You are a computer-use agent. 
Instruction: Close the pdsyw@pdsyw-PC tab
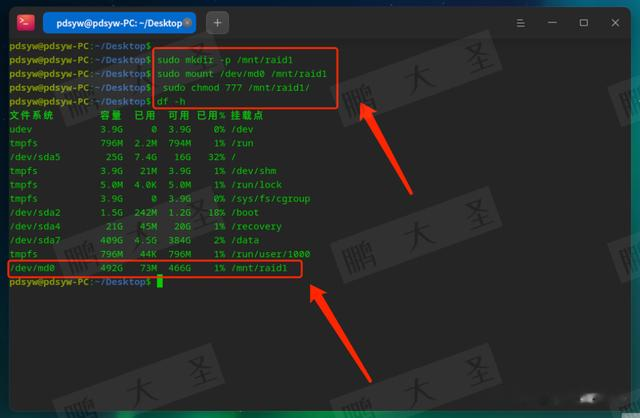(x=187, y=22)
